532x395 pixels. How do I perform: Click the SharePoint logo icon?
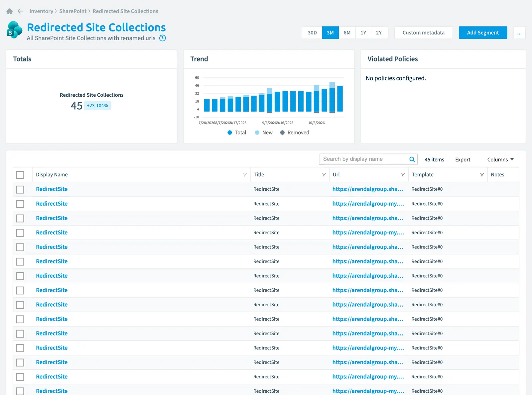(x=15, y=30)
